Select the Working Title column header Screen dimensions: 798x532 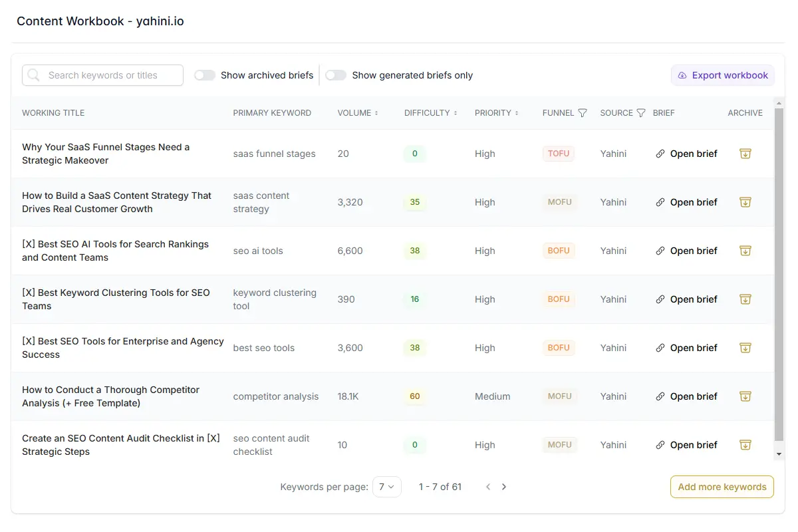pos(53,112)
